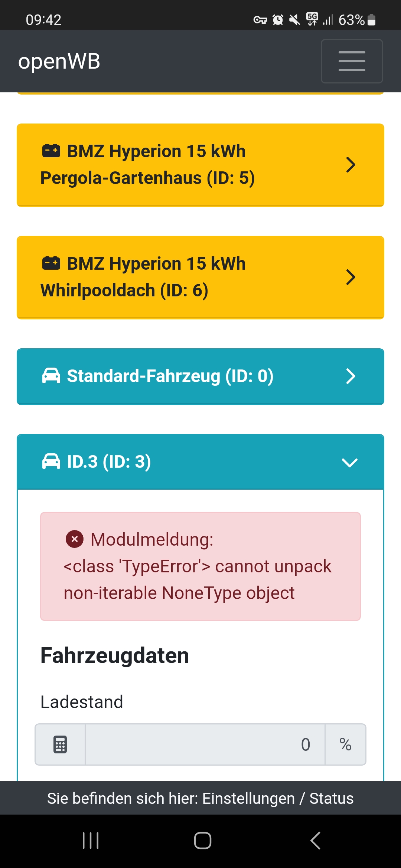Click the calculator icon next to Ladestand
This screenshot has width=401, height=868.
point(60,744)
